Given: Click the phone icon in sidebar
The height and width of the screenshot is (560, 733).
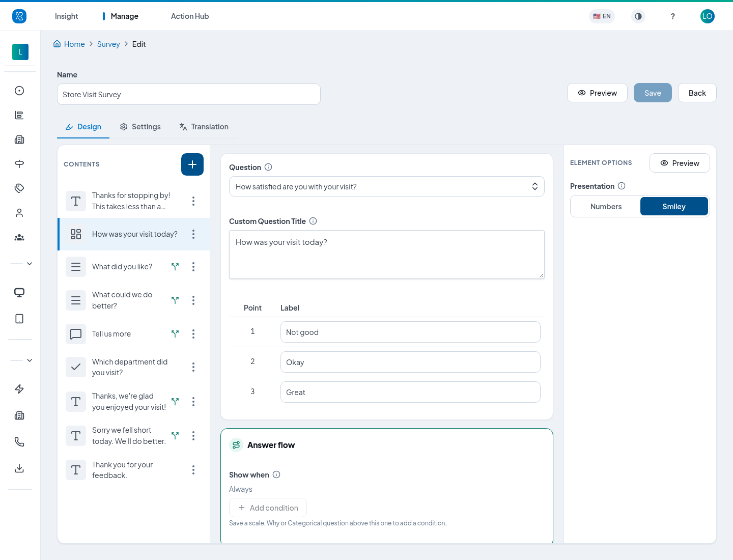Looking at the screenshot, I should pos(19,442).
